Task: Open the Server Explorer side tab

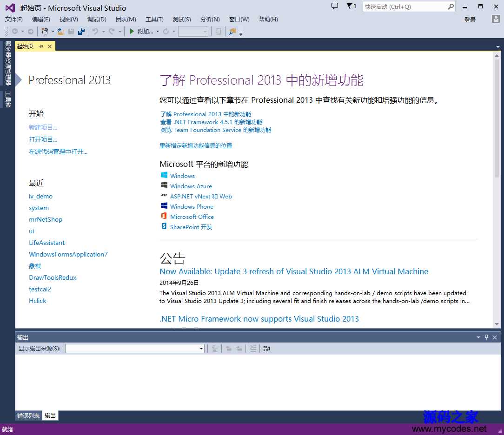Action: click(x=8, y=63)
